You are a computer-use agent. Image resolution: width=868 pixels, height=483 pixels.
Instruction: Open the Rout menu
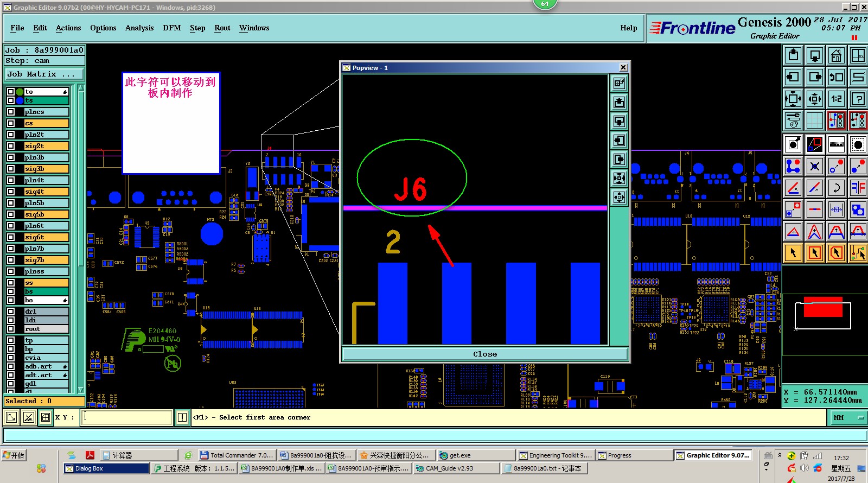coord(222,28)
